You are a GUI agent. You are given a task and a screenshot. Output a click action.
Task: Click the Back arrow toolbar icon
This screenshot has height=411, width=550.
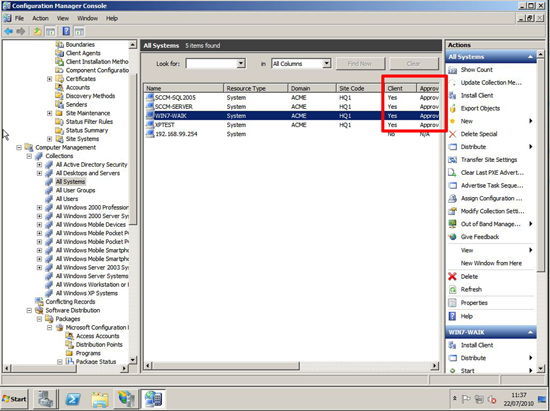(8, 32)
